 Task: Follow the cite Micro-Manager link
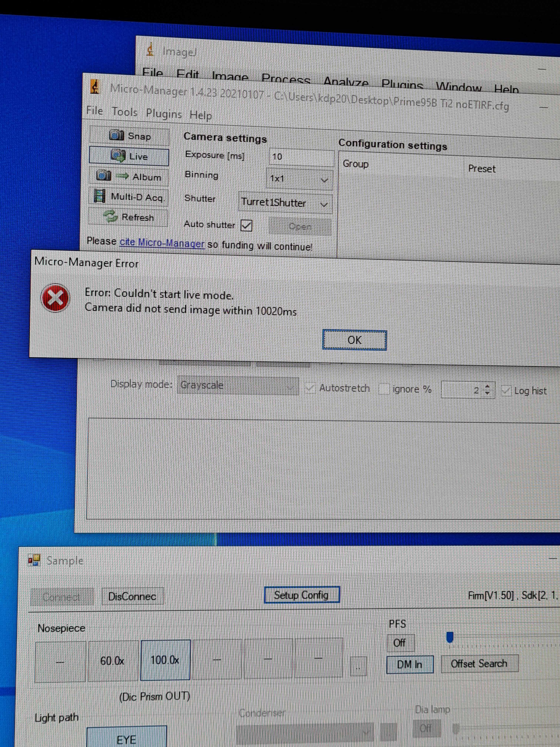pyautogui.click(x=162, y=243)
